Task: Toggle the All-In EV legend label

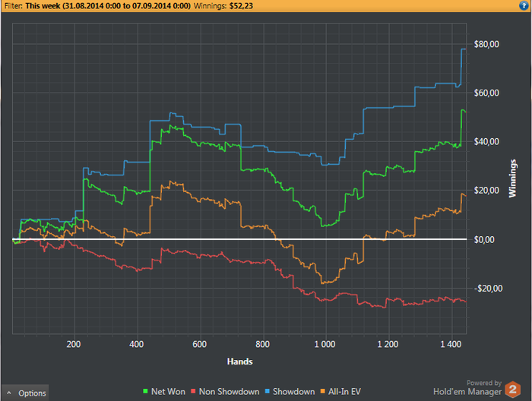Action: tap(344, 392)
